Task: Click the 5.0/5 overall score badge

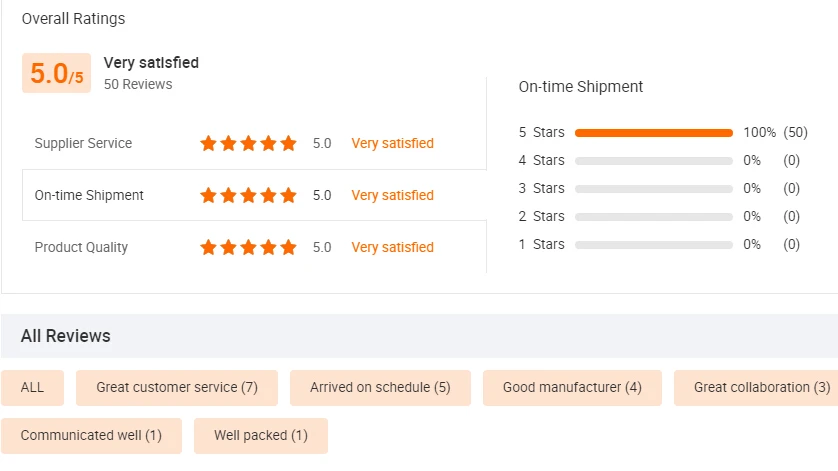Action: tap(56, 73)
